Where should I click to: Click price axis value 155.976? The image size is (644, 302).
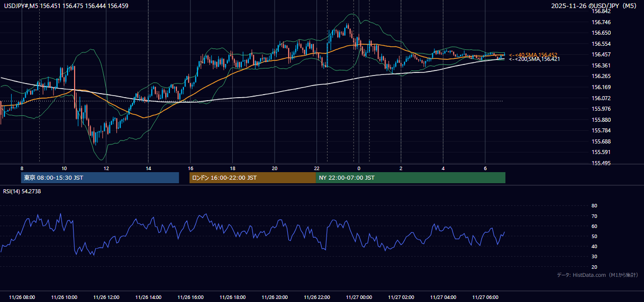point(601,109)
